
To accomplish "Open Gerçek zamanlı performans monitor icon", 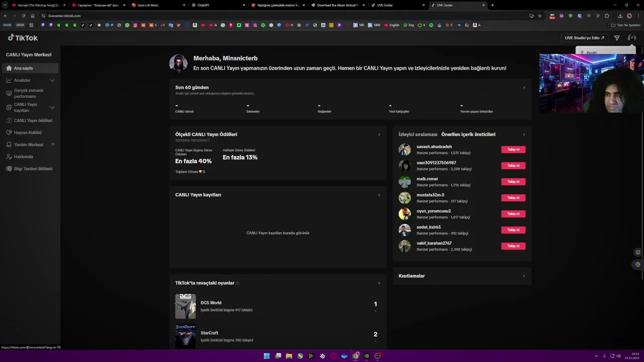I will click(x=9, y=93).
